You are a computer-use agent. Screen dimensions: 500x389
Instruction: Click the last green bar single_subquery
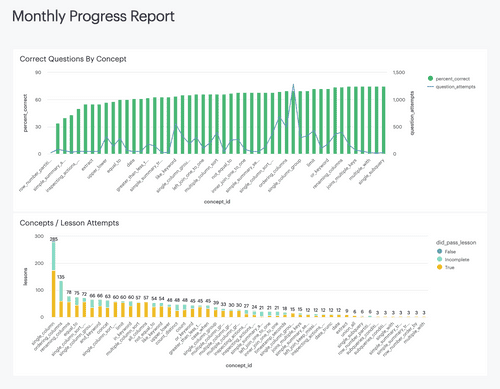384,120
